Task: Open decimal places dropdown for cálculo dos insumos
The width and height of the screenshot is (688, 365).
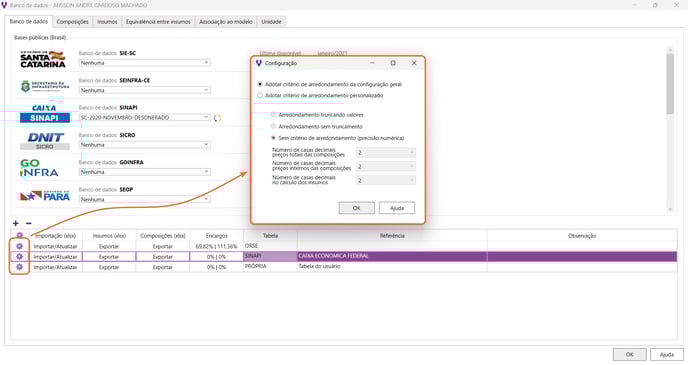Action: tap(386, 180)
